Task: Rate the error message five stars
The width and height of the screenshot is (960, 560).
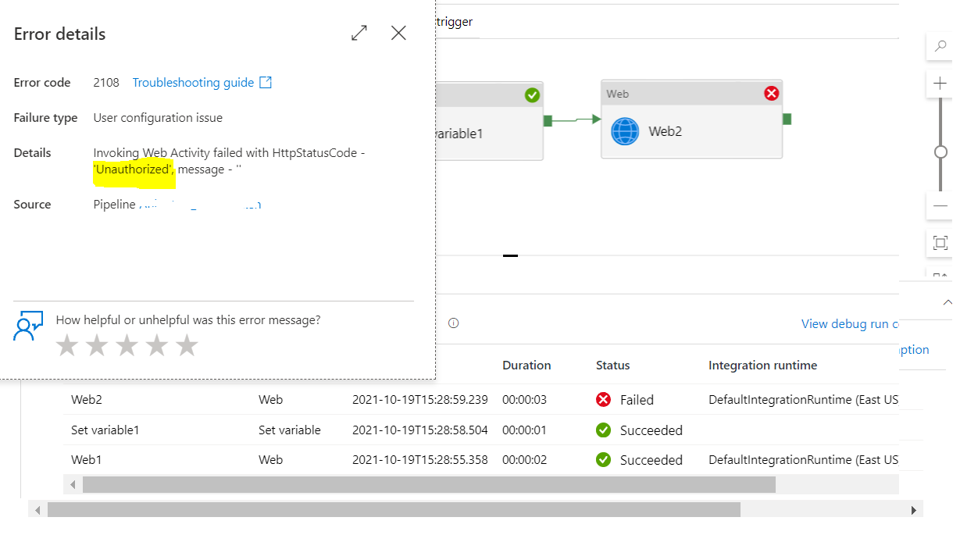Action: pos(187,344)
